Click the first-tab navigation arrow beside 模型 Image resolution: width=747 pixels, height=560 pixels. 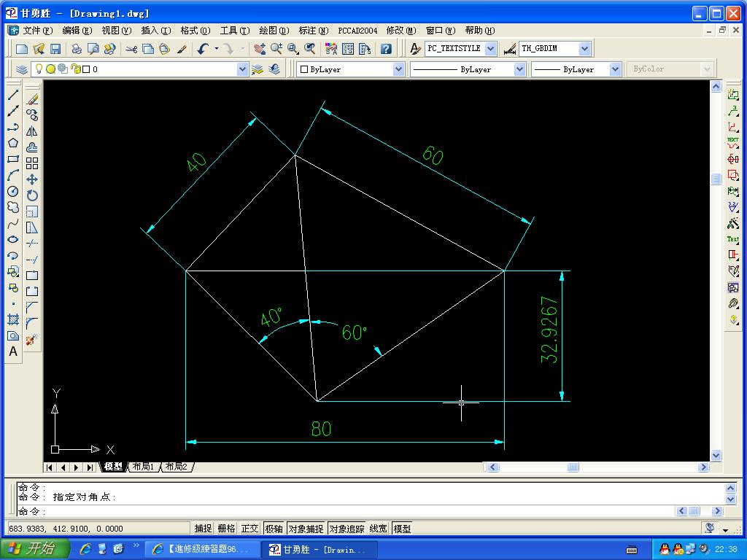click(x=49, y=467)
